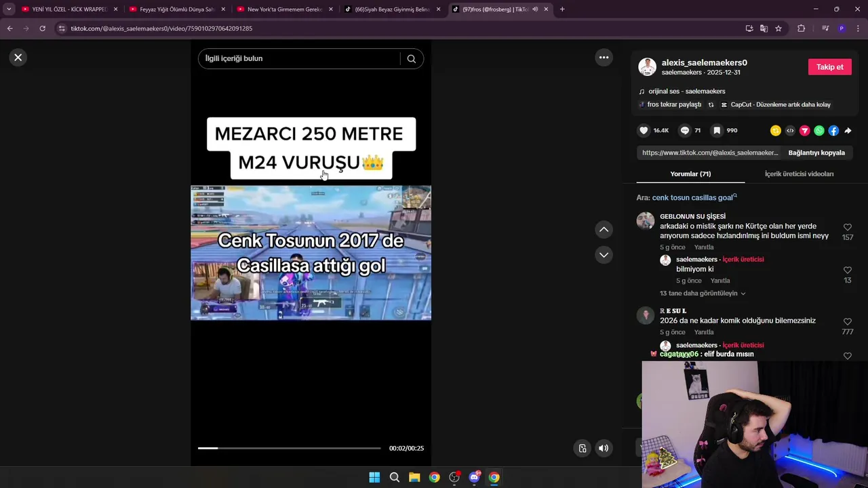This screenshot has height=488, width=868.
Task: Open comments via speech bubble icon
Action: (x=685, y=130)
